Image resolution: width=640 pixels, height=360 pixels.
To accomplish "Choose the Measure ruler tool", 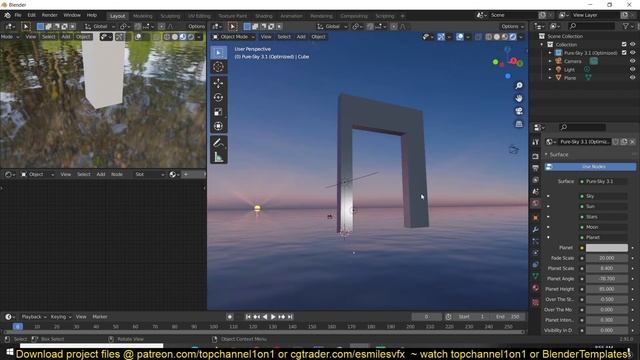I will (x=218, y=157).
